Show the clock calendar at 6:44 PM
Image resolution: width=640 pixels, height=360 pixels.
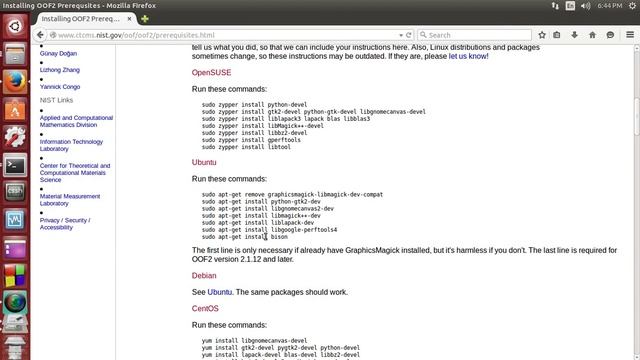(610, 6)
